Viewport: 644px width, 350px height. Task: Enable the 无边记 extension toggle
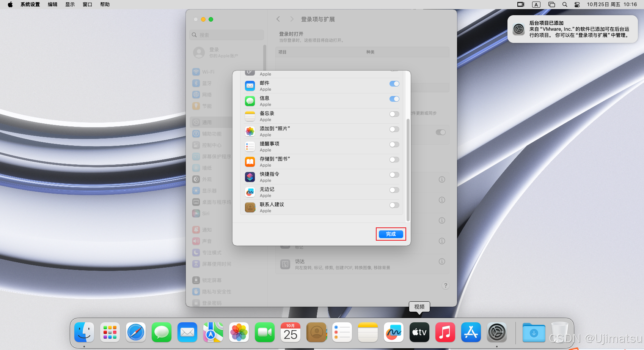point(394,190)
